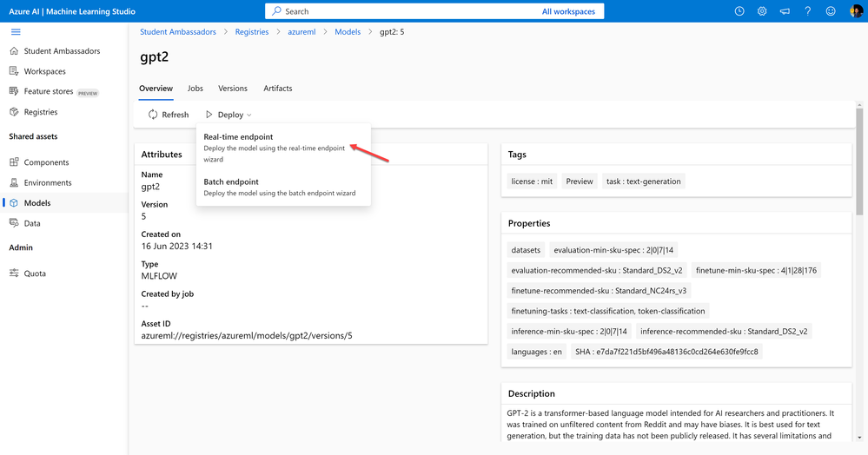Switch to the Jobs tab

click(195, 89)
